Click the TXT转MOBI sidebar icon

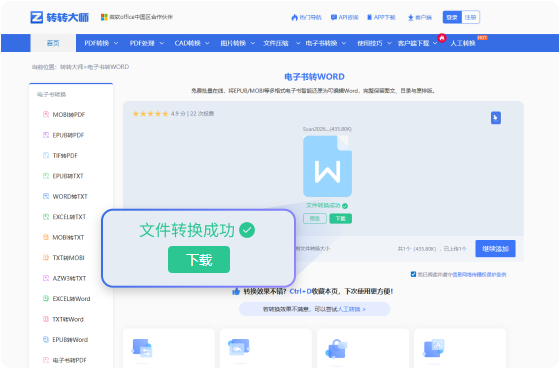[x=46, y=258]
